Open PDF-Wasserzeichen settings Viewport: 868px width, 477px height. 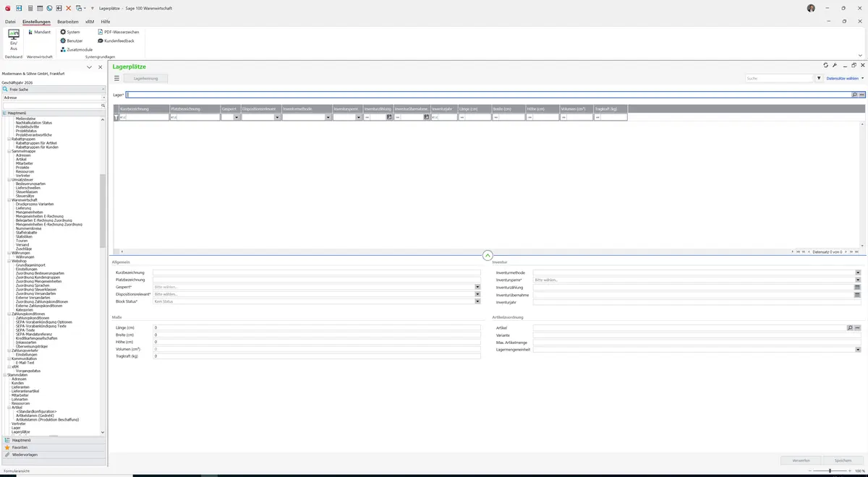point(119,32)
